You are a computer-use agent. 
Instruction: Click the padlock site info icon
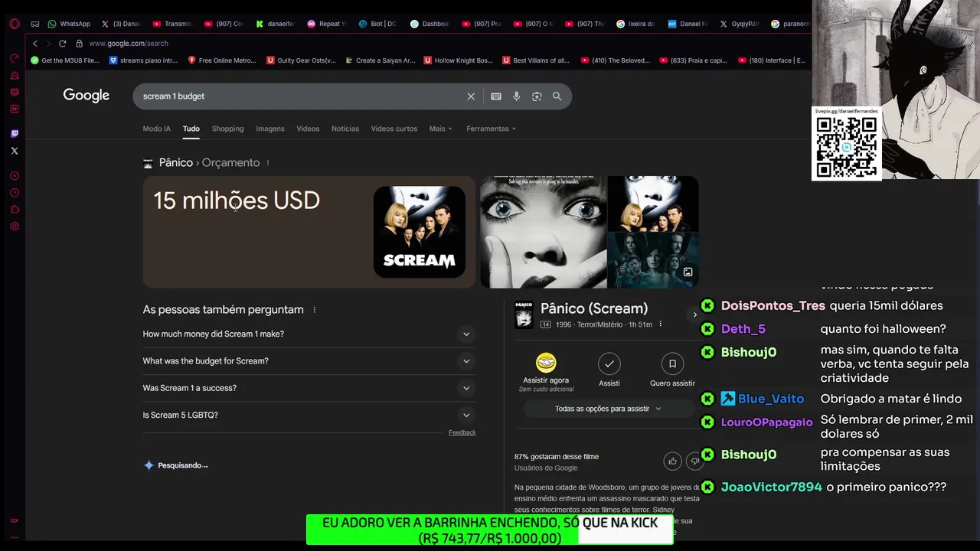click(79, 44)
